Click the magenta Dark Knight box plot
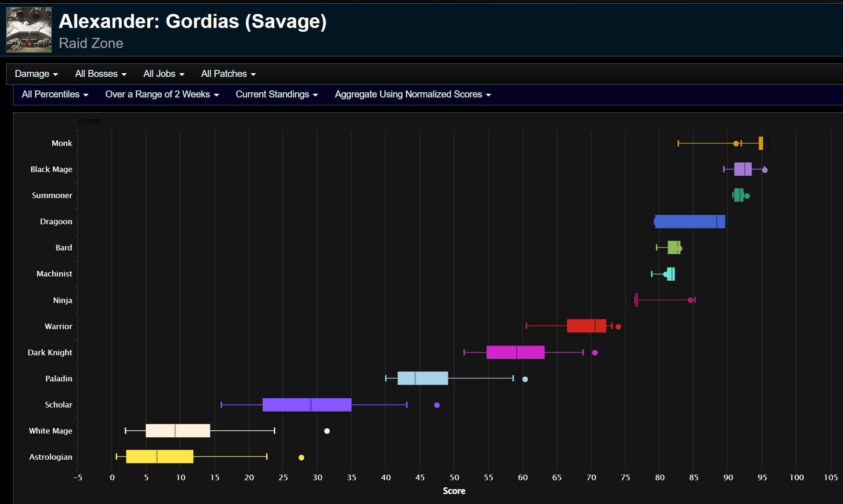 point(516,352)
